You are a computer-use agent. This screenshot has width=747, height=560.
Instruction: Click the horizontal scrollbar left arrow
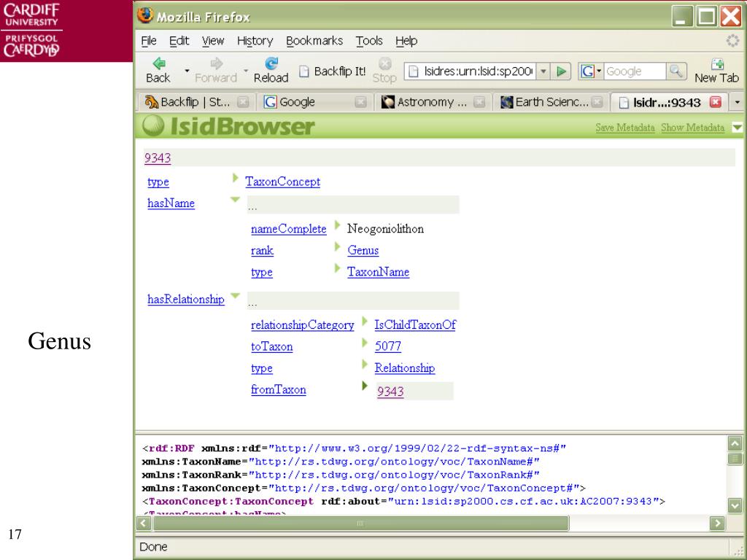[144, 524]
